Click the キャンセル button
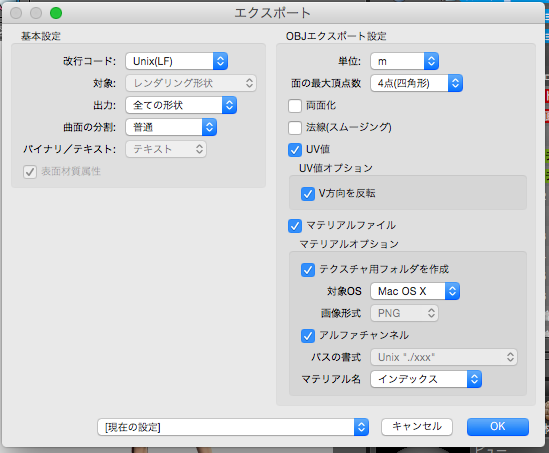 click(x=417, y=427)
